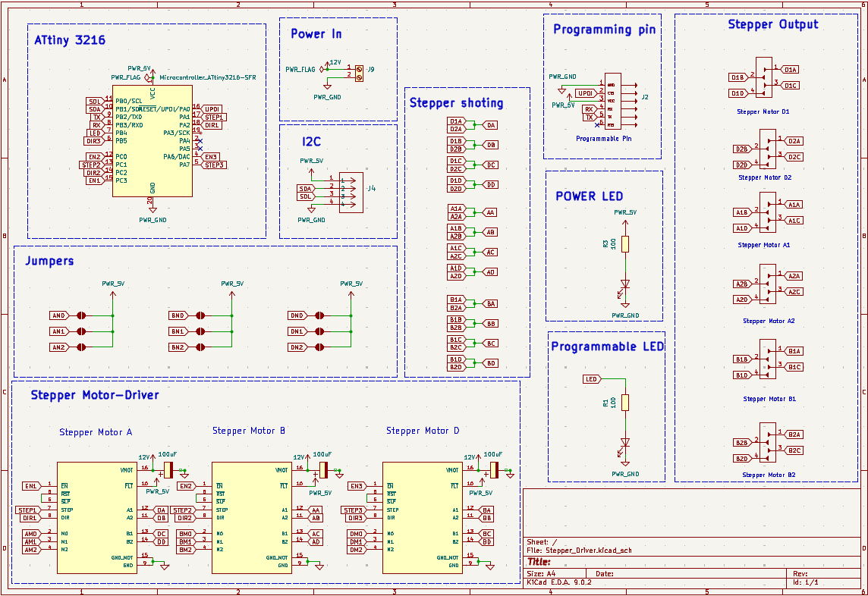Click the 'Stepper Output' block title
The height and width of the screenshot is (596, 868).
coord(773,24)
